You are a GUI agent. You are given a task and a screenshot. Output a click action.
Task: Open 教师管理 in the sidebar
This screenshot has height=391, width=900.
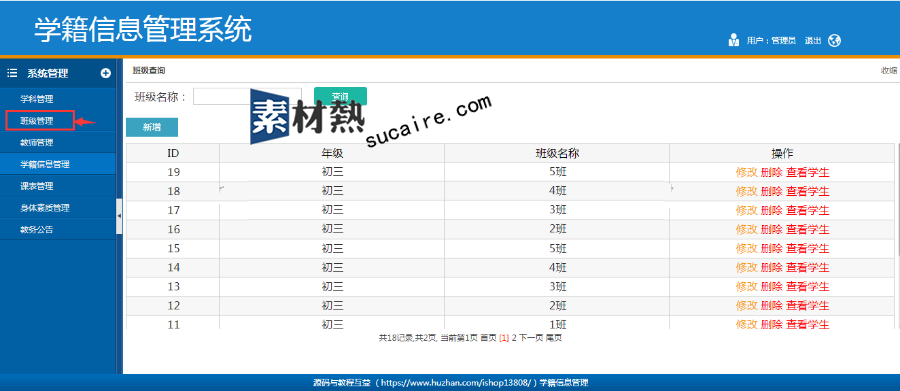click(37, 142)
